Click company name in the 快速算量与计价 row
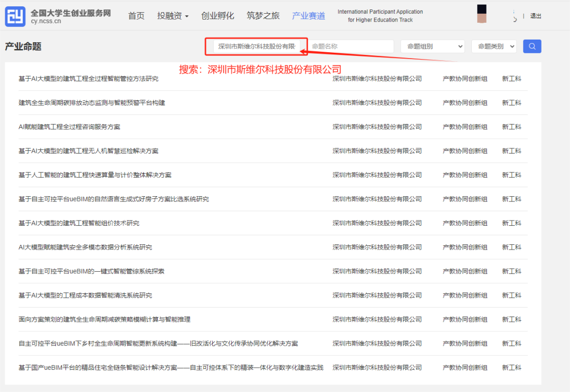The width and height of the screenshot is (570, 392). pyautogui.click(x=377, y=175)
